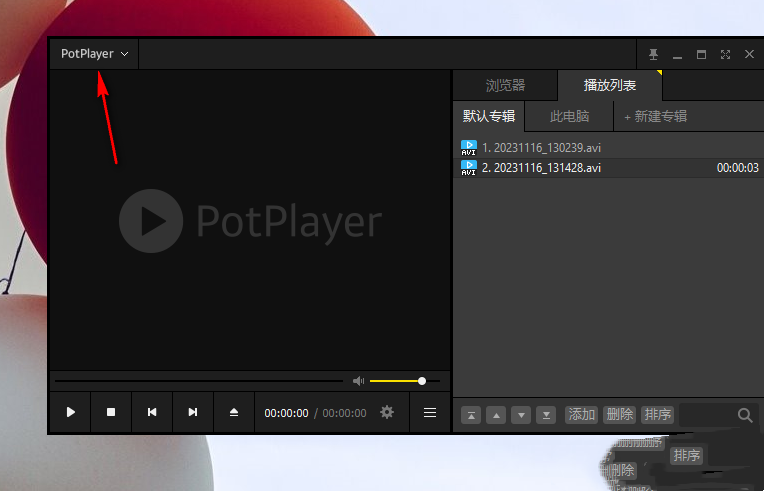Viewport: 764px width, 491px height.
Task: Click the playlist search magnifier icon
Action: coord(745,415)
